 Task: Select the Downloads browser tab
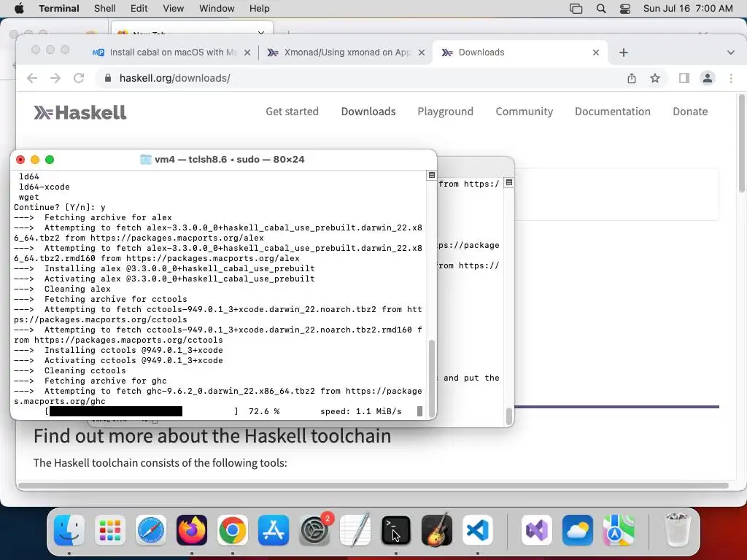519,52
